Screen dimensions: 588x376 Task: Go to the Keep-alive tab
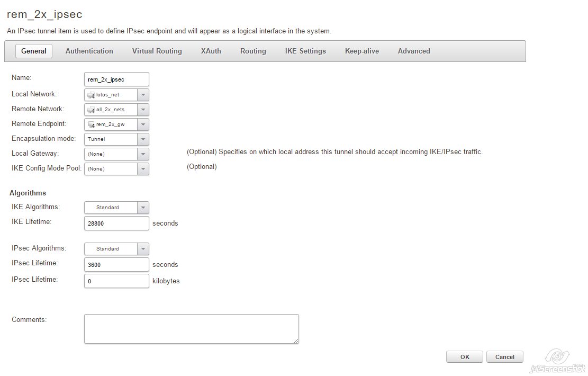point(362,51)
